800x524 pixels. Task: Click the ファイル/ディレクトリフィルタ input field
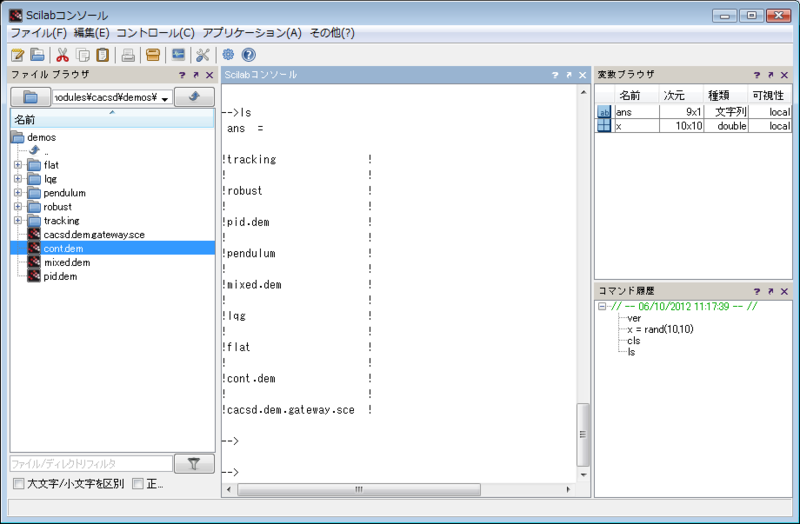[x=91, y=464]
